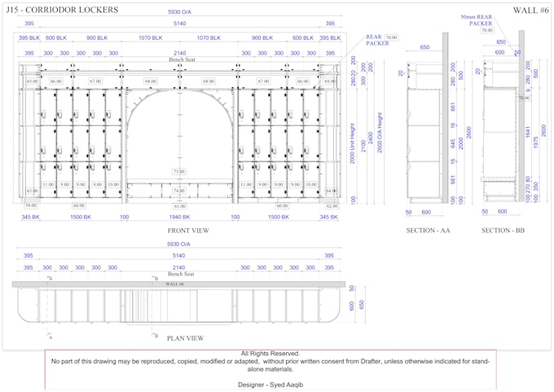Select the "PLAN VIEW" label
This screenshot has width=554, height=392.
click(x=185, y=338)
